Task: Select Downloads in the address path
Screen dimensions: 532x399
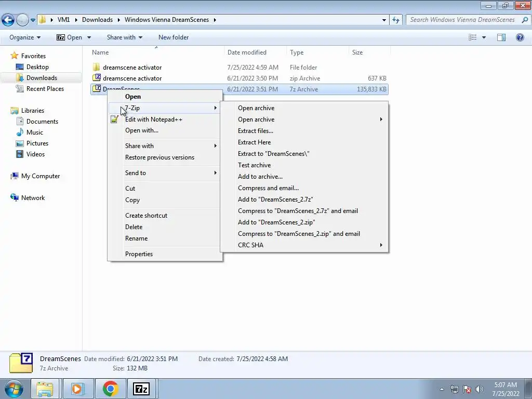Action: tap(97, 20)
